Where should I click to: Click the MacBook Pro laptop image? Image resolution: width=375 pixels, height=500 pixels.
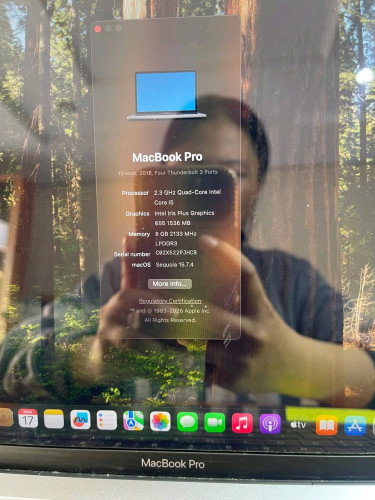166,95
